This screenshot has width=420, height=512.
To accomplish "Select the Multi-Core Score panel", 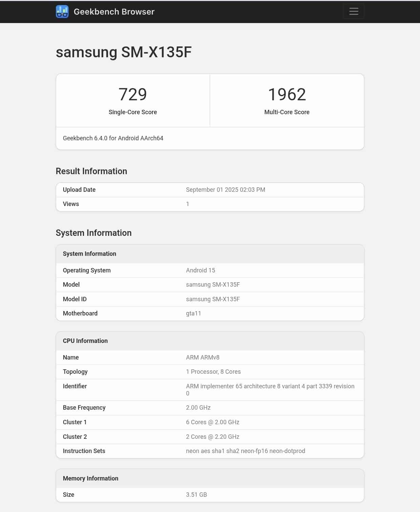I will click(287, 100).
